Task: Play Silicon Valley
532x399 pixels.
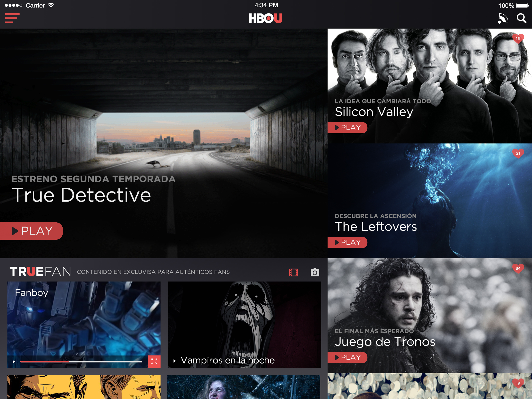Action: (347, 128)
